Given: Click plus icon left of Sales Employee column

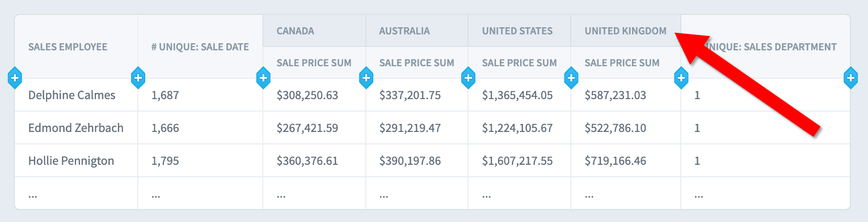Looking at the screenshot, I should [15, 78].
